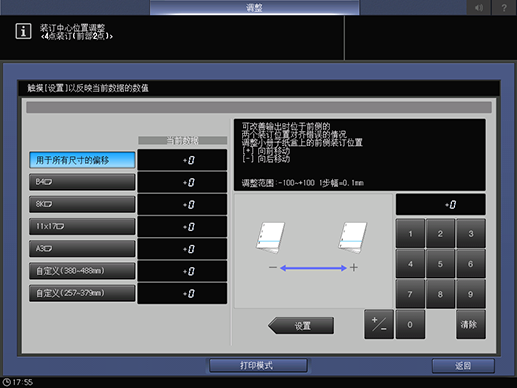Click the current value for 自定义(380~488mm) row
Viewport: 517px width, 388px height.
(x=182, y=271)
